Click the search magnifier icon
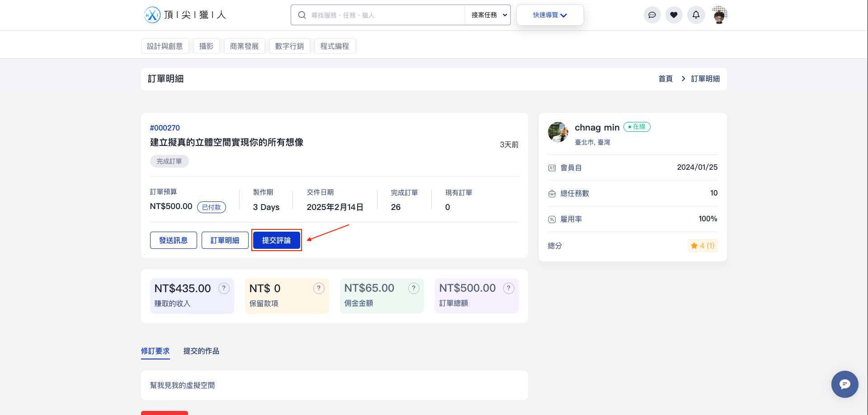 click(x=302, y=14)
